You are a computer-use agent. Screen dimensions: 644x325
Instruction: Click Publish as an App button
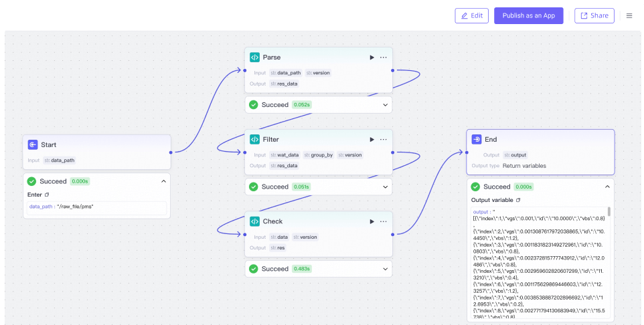529,15
